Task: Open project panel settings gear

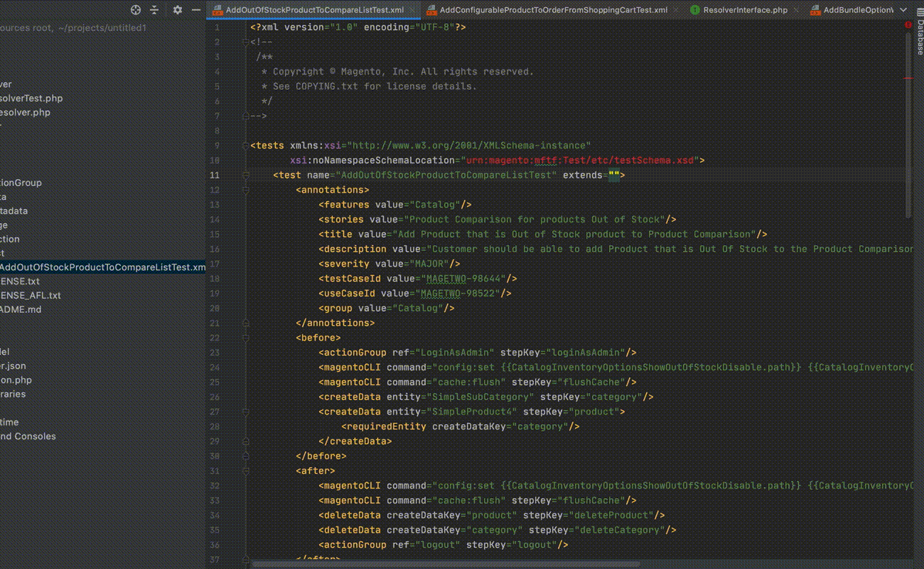Action: [178, 10]
